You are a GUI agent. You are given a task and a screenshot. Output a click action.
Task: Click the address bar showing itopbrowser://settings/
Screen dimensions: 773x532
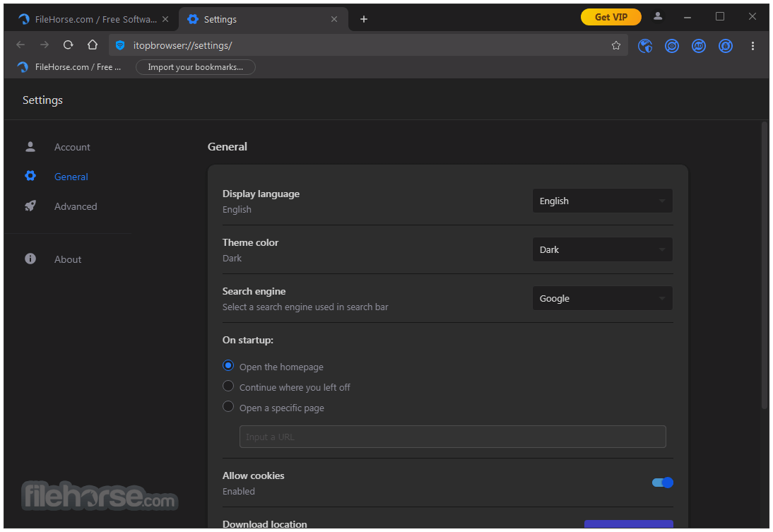367,45
